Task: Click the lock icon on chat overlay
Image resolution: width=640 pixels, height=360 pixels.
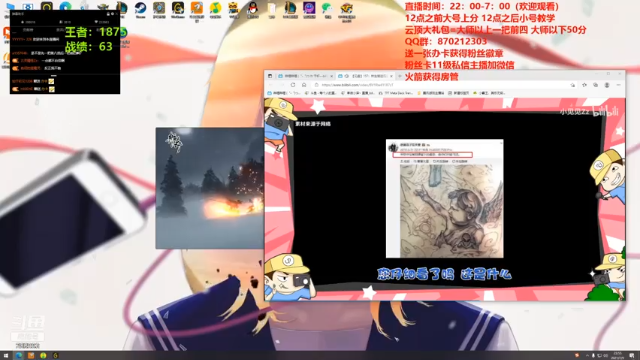Action: pos(108,14)
